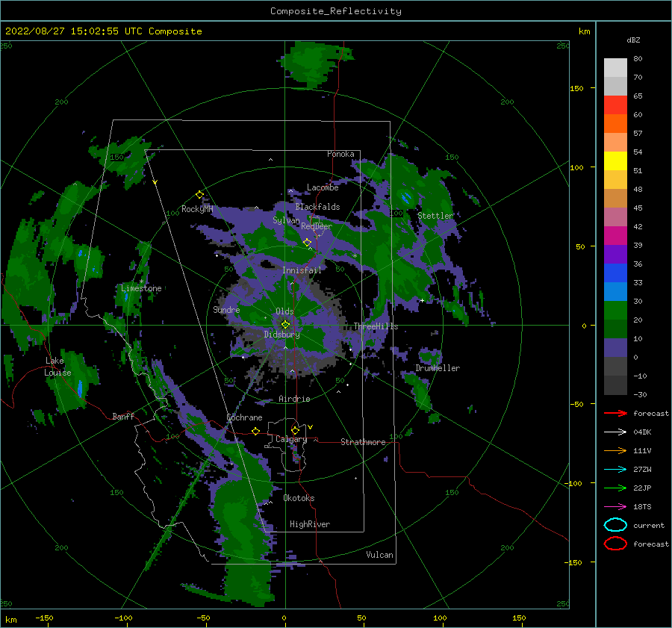The image size is (672, 628).
Task: Click the magenta 18TS arrow icon
Action: (615, 507)
